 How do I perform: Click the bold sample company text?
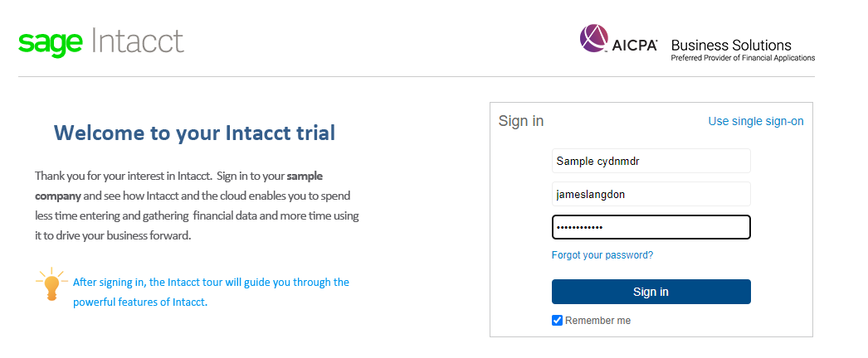click(x=178, y=186)
